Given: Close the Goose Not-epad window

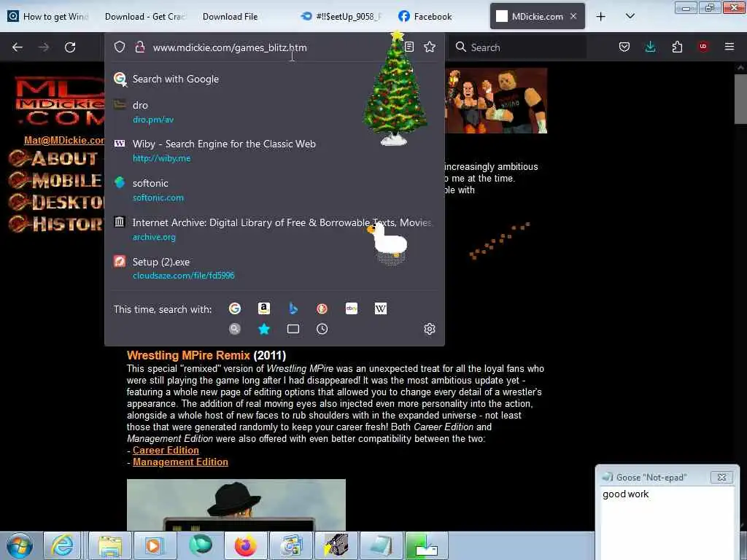Looking at the screenshot, I should (x=721, y=477).
